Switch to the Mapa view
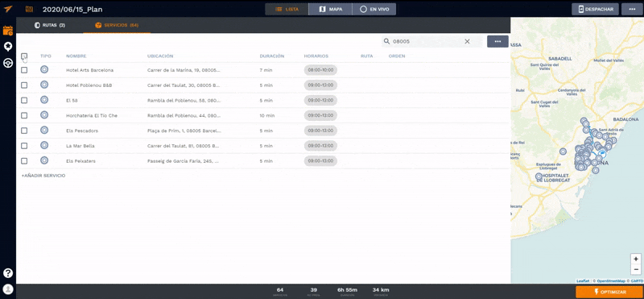The width and height of the screenshot is (644, 299). (330, 9)
